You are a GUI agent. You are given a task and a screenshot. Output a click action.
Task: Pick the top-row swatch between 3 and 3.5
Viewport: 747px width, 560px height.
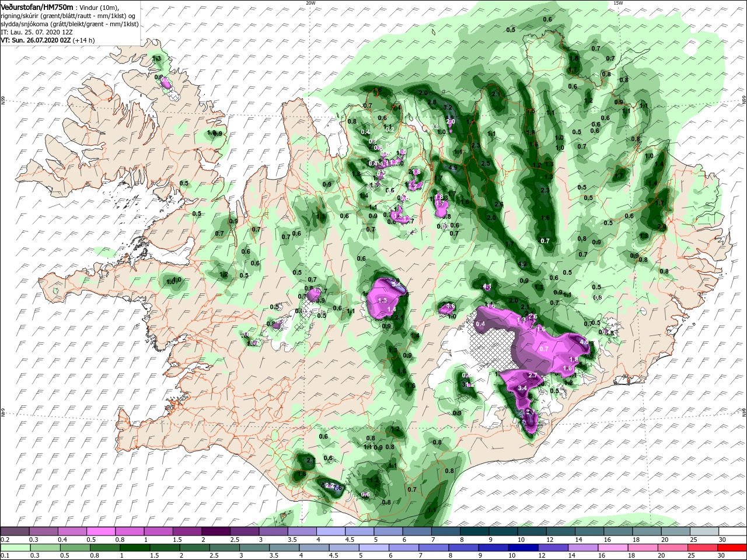(x=273, y=531)
